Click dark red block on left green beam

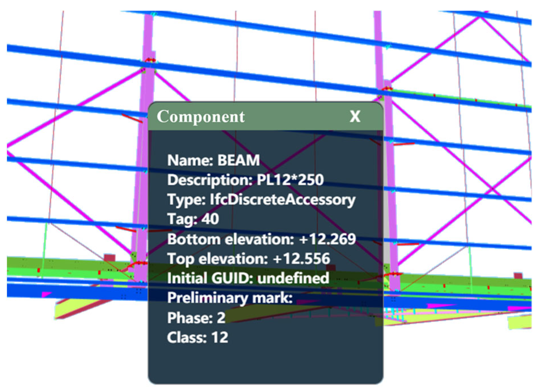point(109,258)
